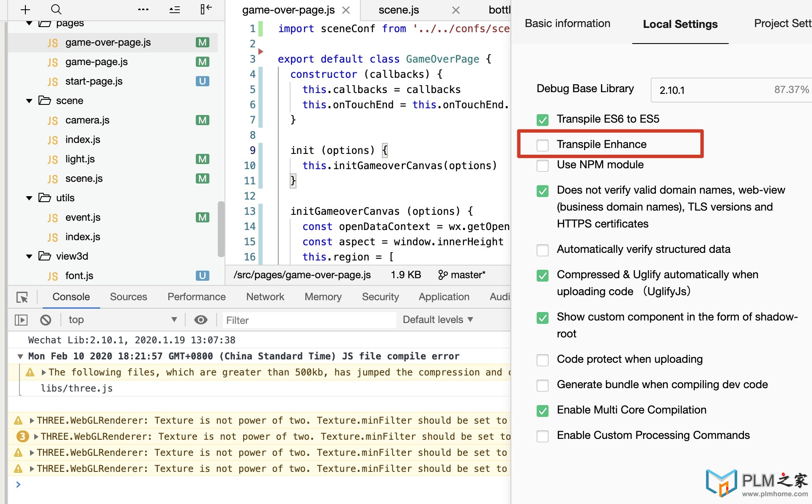Enable Custom Processing Commands checkbox
The image size is (812, 504).
click(543, 436)
